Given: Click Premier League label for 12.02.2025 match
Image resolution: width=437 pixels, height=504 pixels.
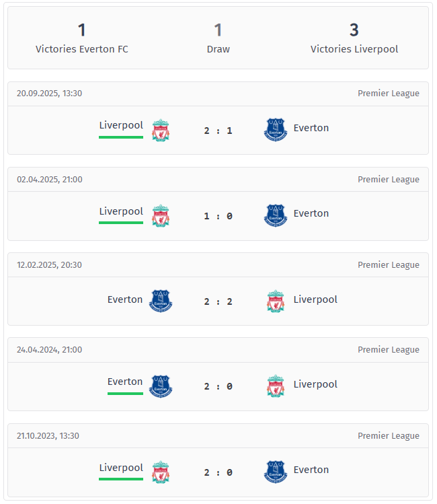Looking at the screenshot, I should [x=388, y=264].
